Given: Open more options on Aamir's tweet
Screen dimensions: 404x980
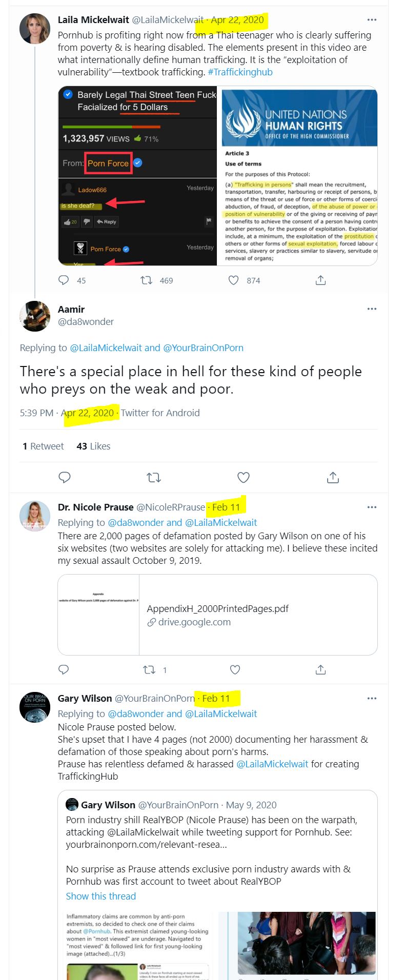Looking at the screenshot, I should 372,309.
